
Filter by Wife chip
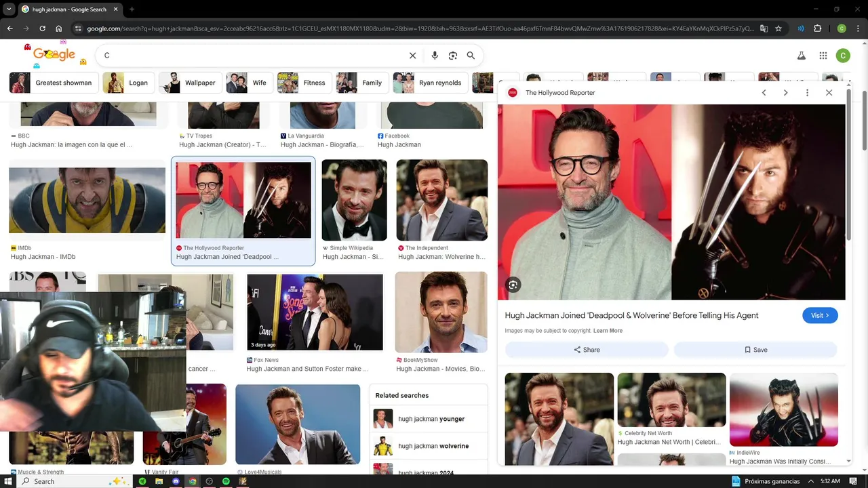(x=249, y=83)
